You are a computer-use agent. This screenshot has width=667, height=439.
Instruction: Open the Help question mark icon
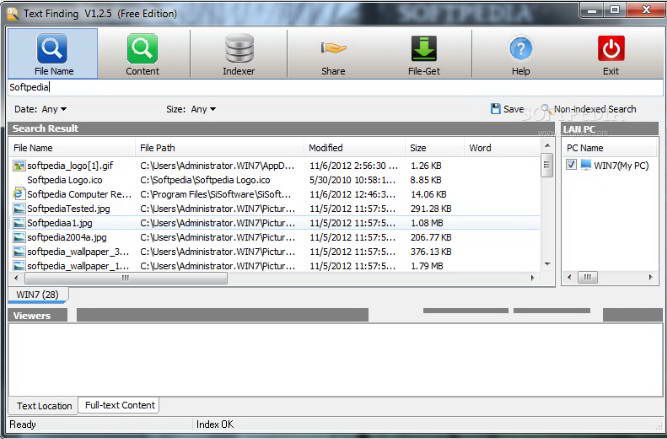pos(521,48)
